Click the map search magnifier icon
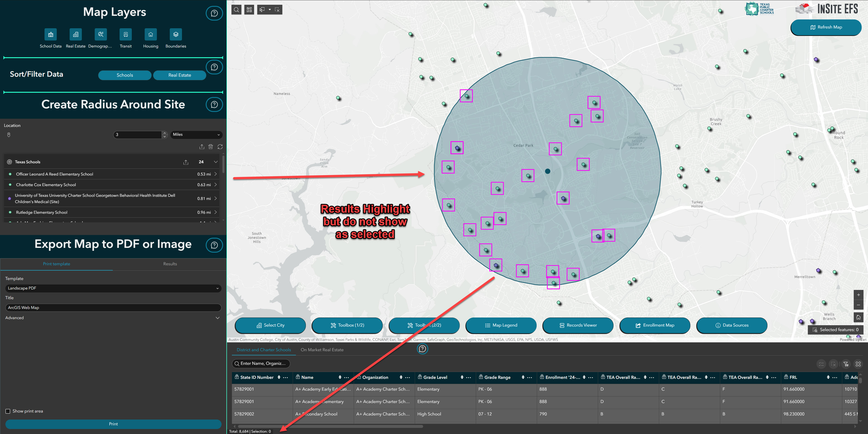 point(236,10)
